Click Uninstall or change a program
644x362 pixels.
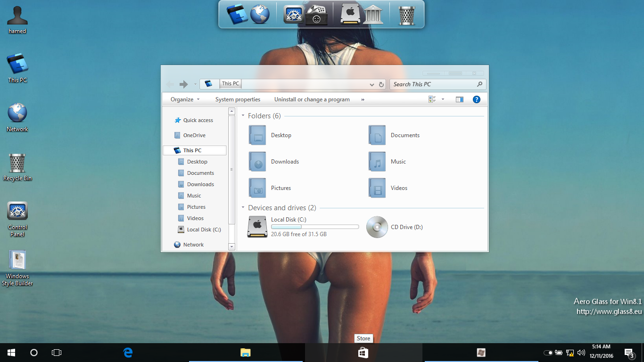pos(312,99)
